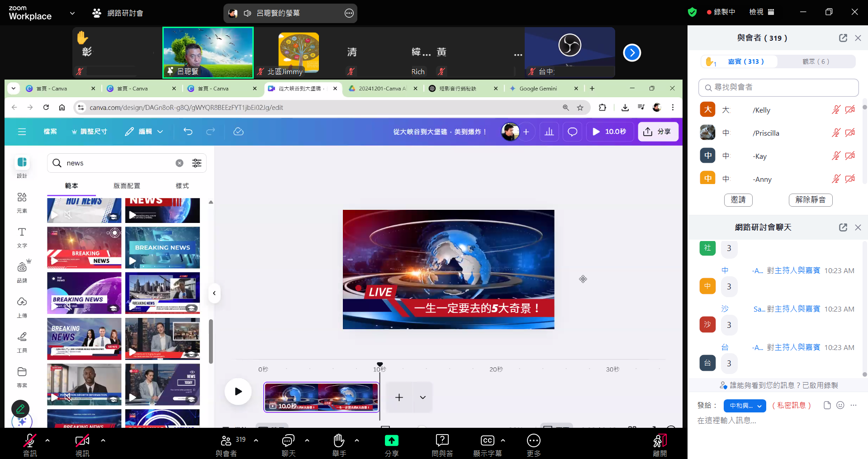Viewport: 868px width, 459px height.
Task: Bookmark this page with the star icon
Action: pyautogui.click(x=580, y=107)
